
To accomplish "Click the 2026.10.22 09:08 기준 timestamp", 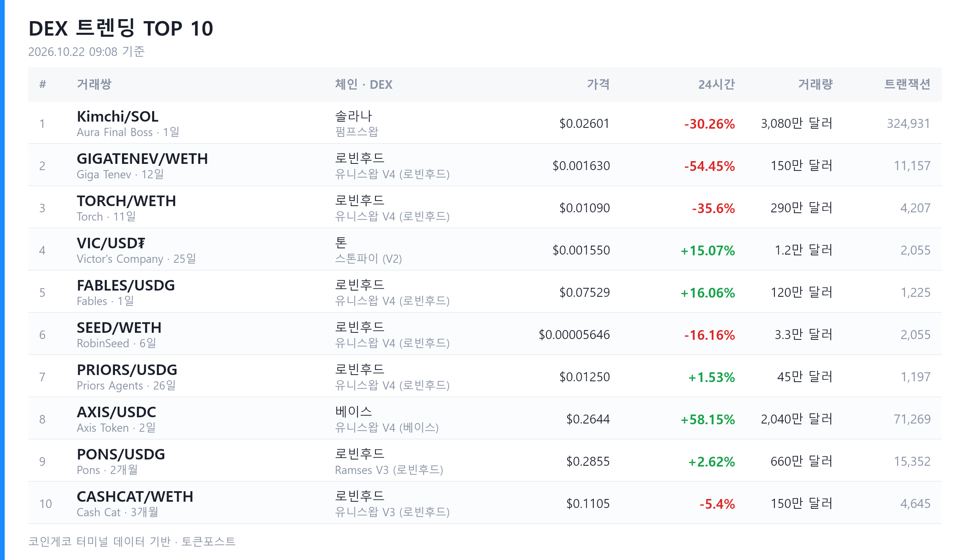I will click(x=86, y=51).
